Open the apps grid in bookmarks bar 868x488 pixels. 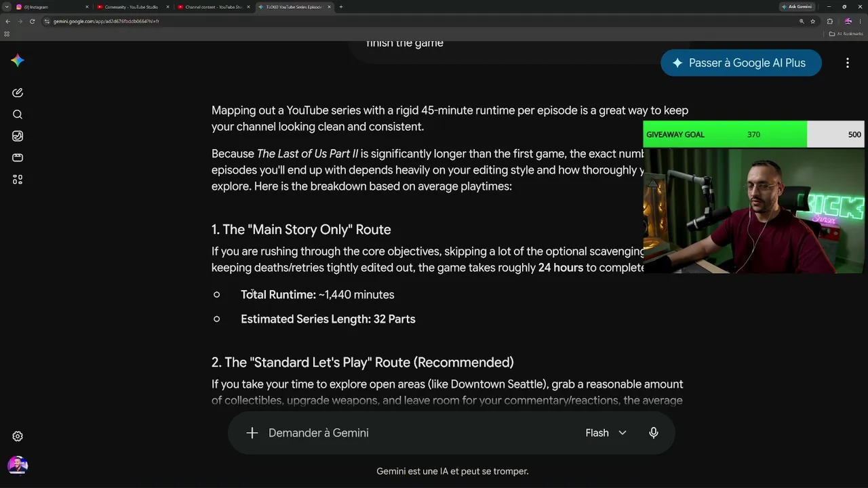7,33
